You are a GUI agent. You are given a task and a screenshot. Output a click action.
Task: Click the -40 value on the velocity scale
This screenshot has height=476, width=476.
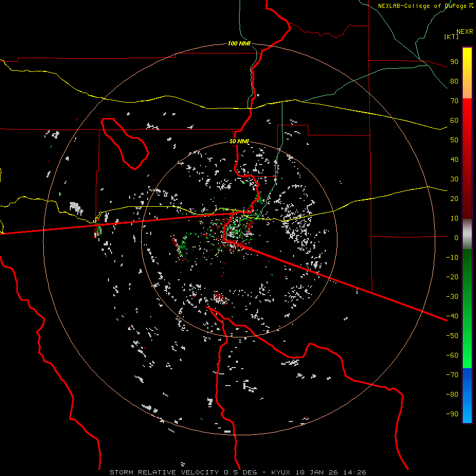(452, 316)
